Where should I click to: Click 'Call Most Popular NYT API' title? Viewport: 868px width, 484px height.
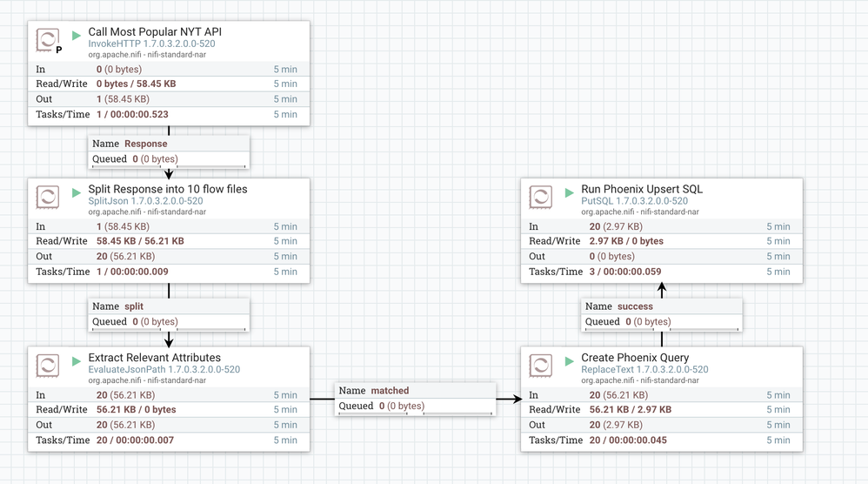click(x=155, y=31)
